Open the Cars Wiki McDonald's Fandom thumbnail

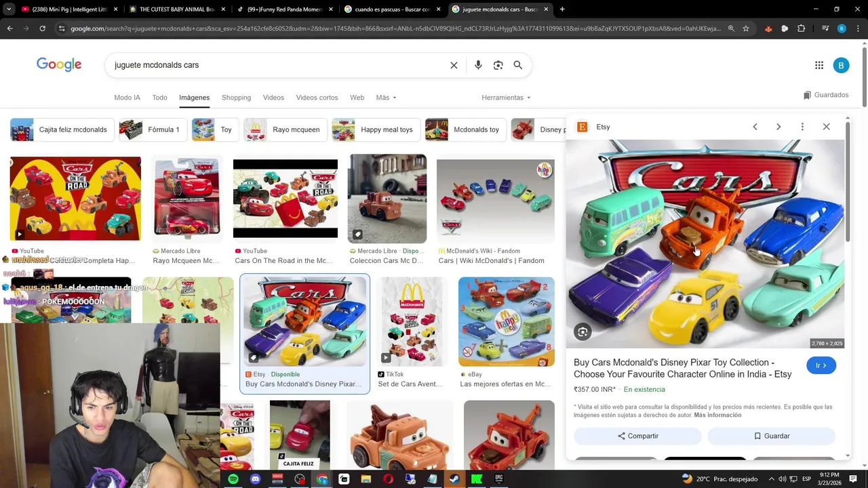495,199
